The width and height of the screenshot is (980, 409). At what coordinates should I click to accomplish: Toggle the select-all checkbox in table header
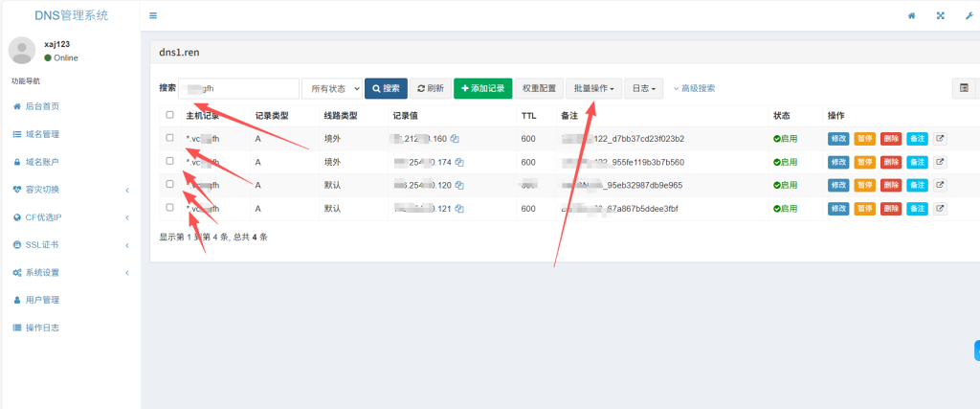pos(170,114)
